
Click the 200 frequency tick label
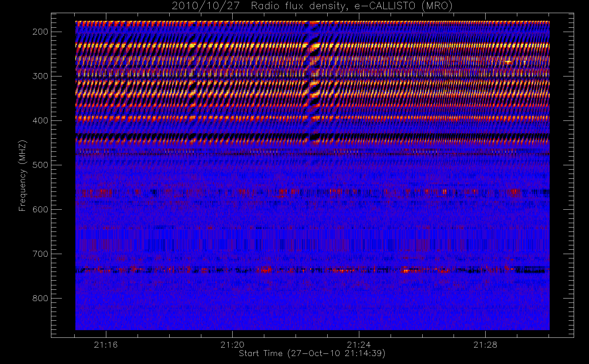tap(40, 32)
